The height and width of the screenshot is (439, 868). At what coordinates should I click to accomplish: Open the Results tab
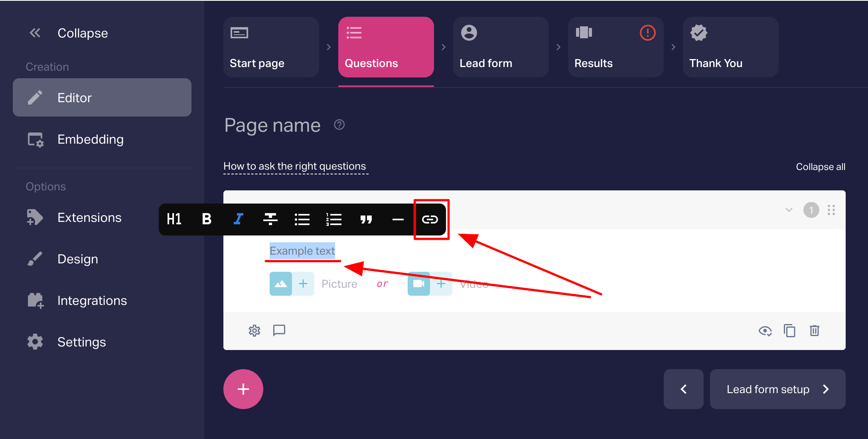[x=615, y=47]
